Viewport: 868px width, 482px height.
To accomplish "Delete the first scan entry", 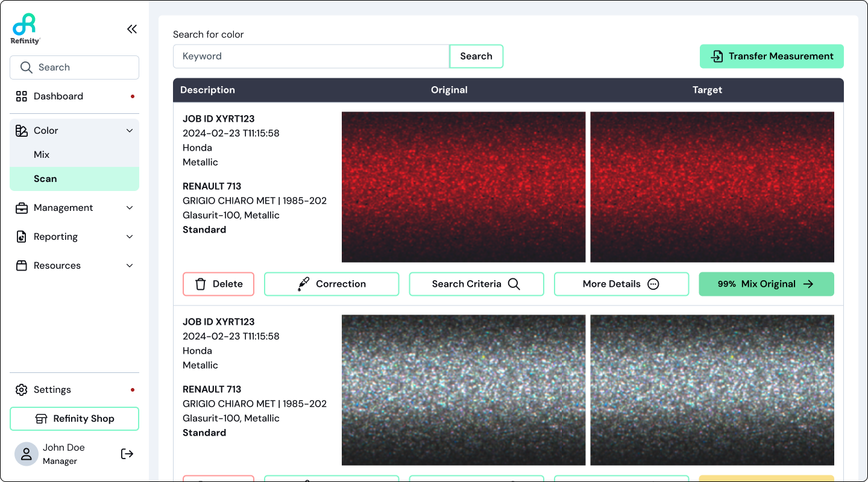I will coord(218,284).
